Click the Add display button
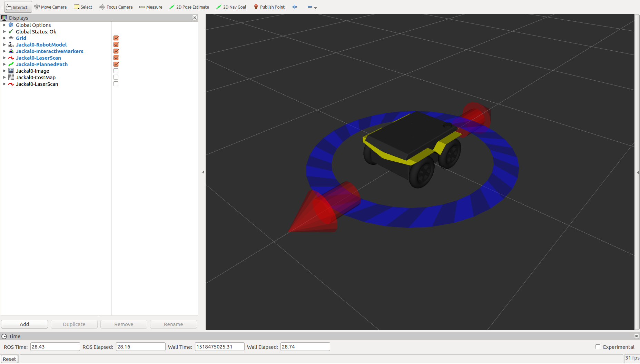The width and height of the screenshot is (640, 364). [x=24, y=324]
